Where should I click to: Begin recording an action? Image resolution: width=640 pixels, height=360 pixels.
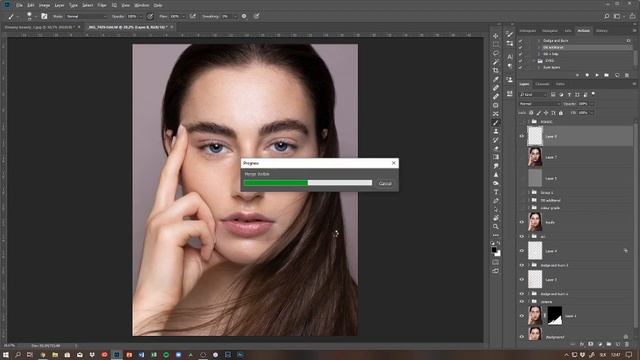point(587,75)
